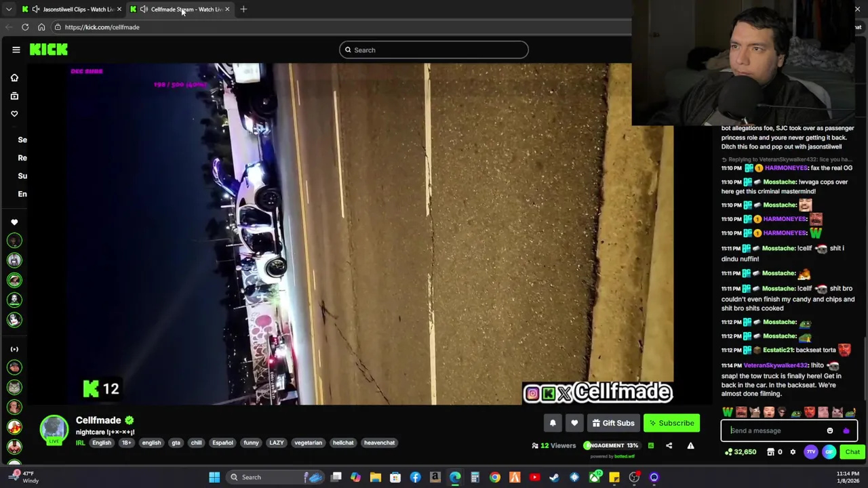
Task: Open the Windows Start menu
Action: [214, 477]
